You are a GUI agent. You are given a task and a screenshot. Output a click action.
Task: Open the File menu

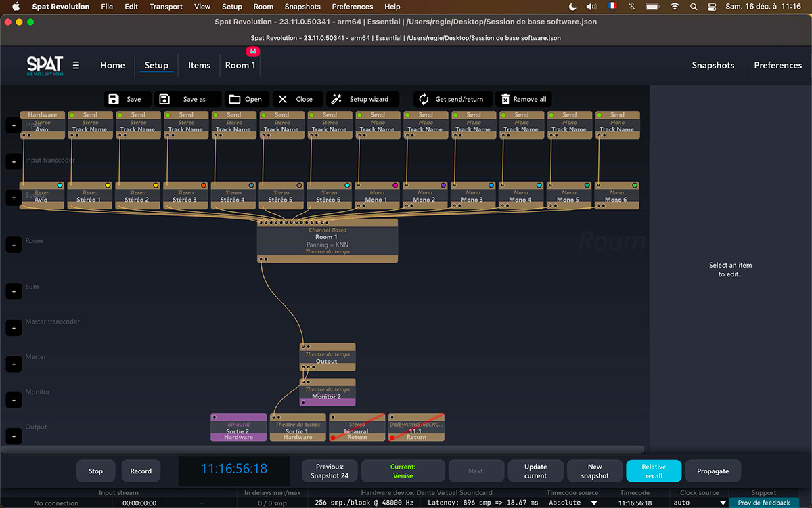tap(107, 7)
